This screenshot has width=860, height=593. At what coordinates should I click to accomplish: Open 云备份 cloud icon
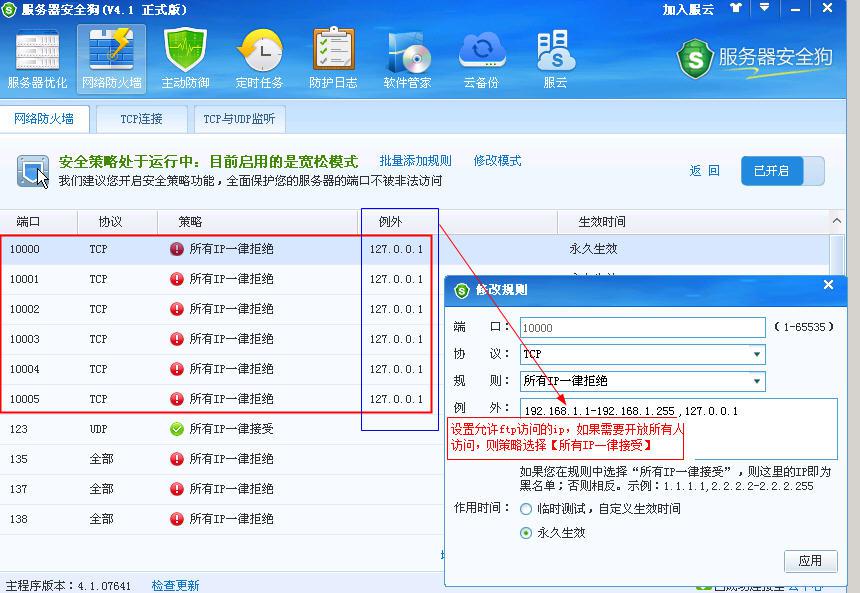(x=482, y=59)
